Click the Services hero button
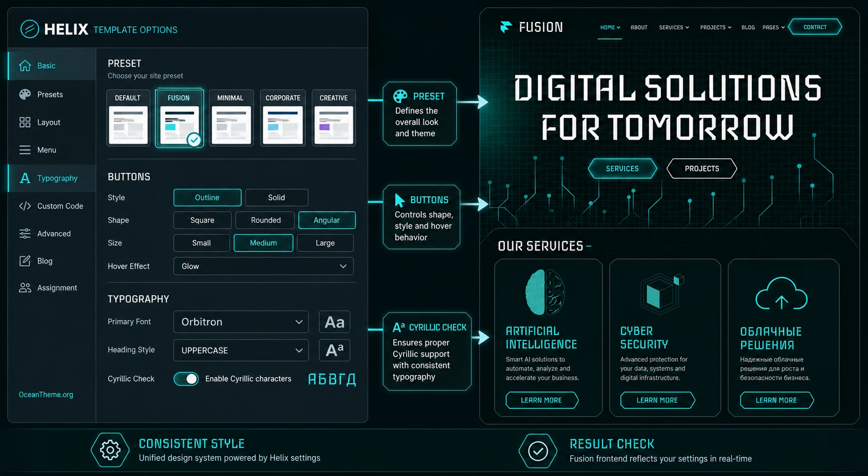 tap(622, 169)
